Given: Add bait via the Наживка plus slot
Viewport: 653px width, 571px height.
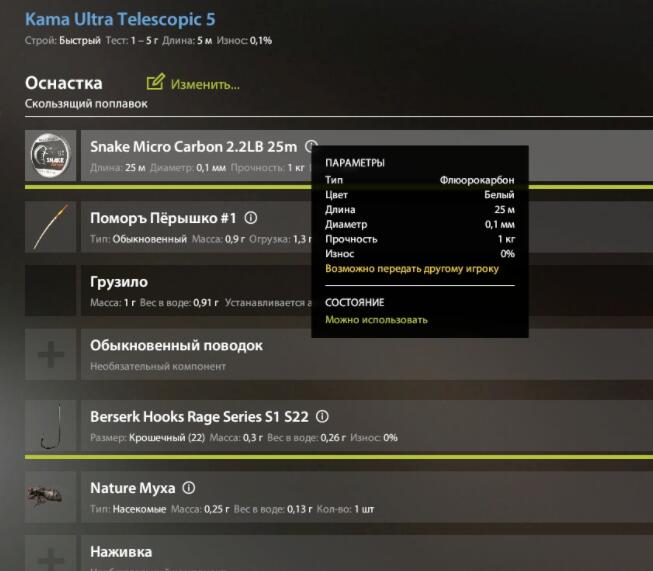Looking at the screenshot, I should (x=50, y=553).
